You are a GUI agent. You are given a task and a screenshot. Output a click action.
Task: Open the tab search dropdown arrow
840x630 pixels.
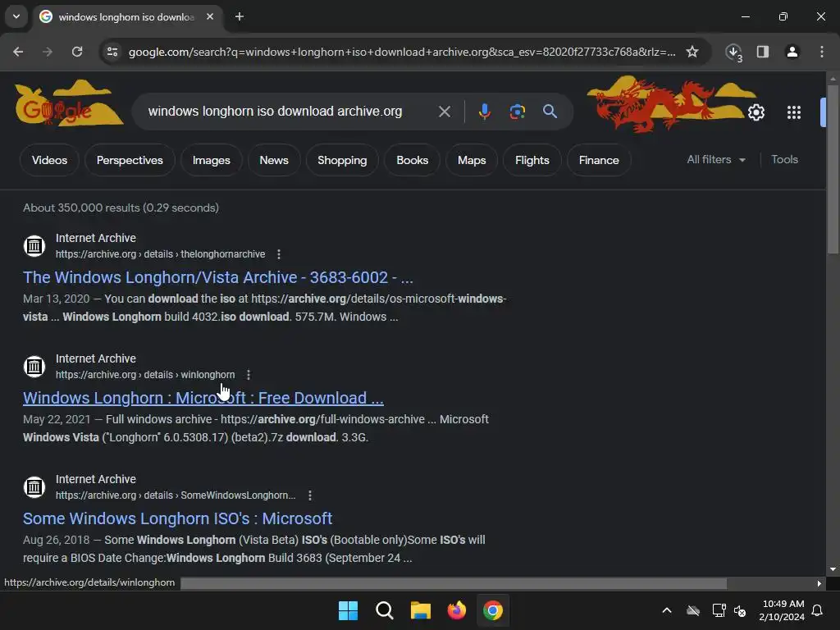click(16, 16)
